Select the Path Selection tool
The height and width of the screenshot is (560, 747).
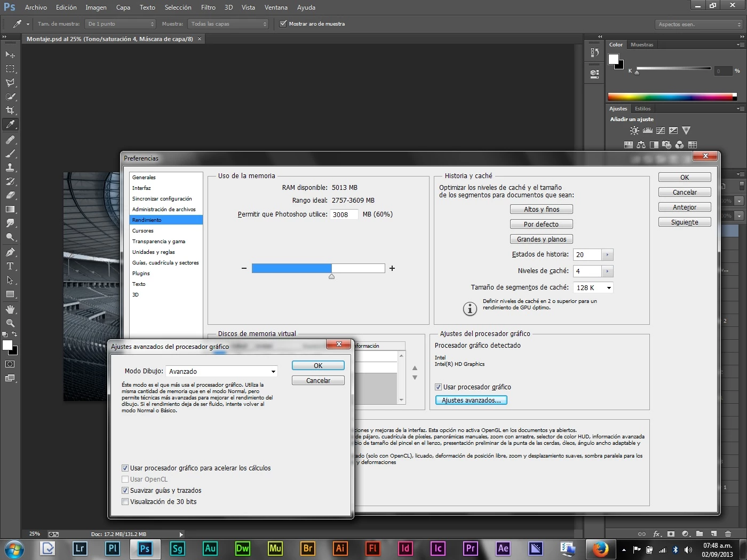point(10,280)
